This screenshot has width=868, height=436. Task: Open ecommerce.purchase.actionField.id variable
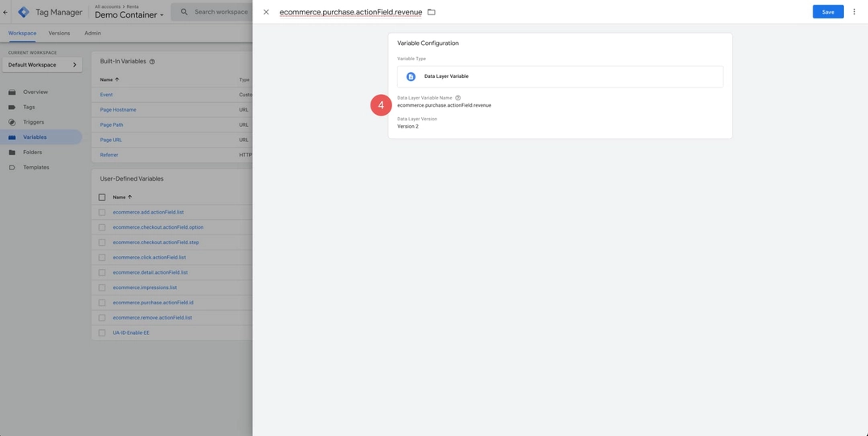(154, 303)
